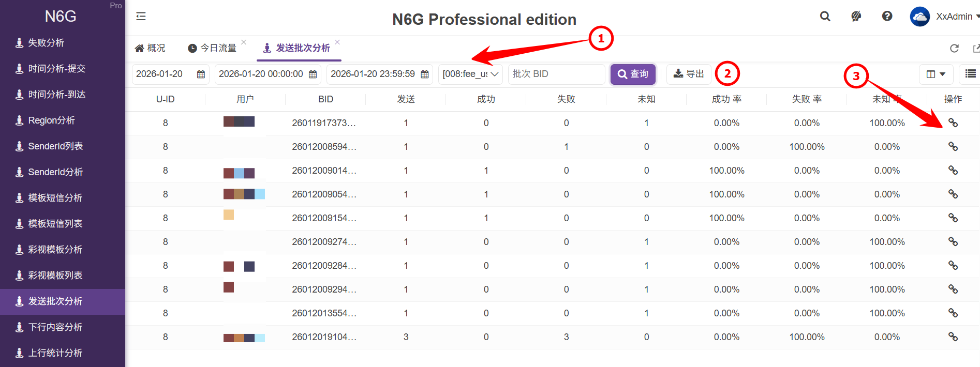The image size is (980, 367).
Task: Click the 查询 search button
Action: pyautogui.click(x=633, y=74)
